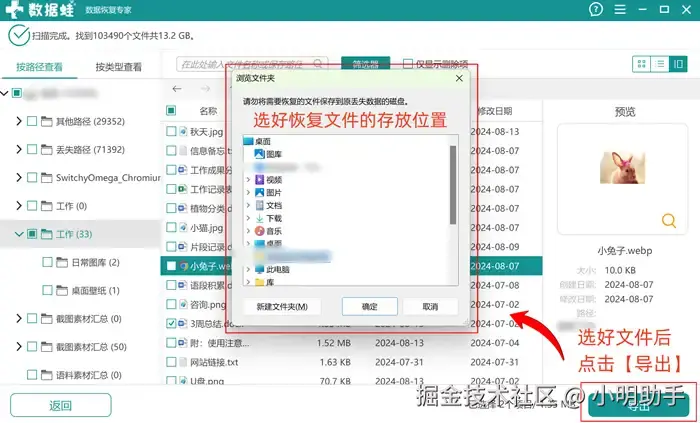Image resolution: width=700 pixels, height=423 pixels.
Task: Click the 返回 button at bottom left
Action: (x=61, y=405)
